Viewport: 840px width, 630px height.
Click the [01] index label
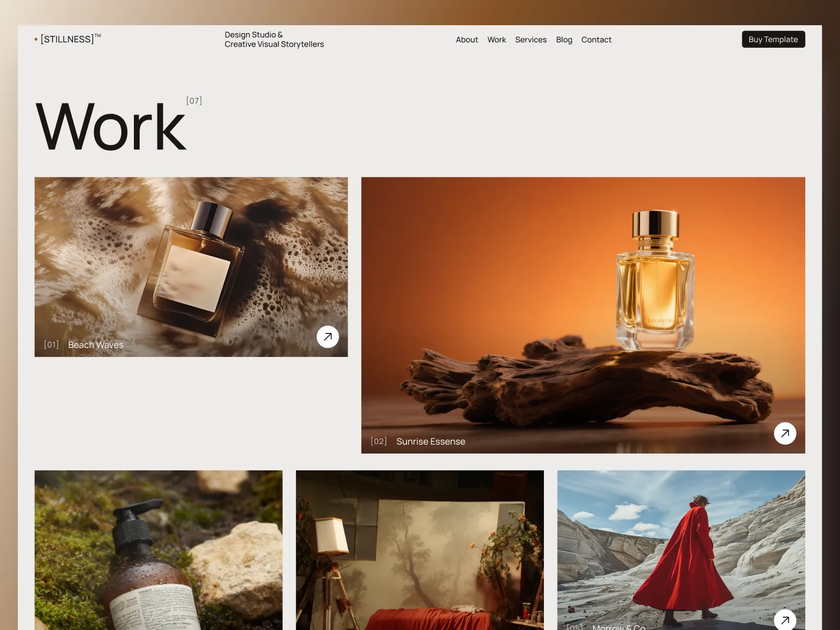(x=51, y=344)
